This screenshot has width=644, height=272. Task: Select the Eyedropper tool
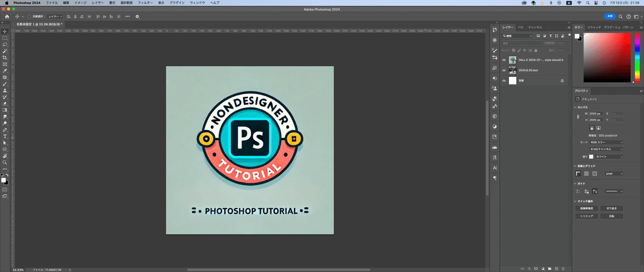click(5, 70)
